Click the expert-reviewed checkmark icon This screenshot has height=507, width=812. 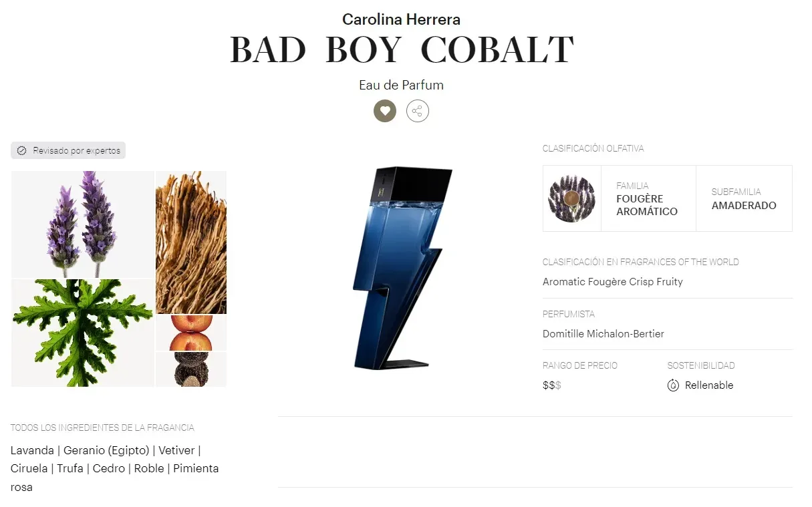pos(21,151)
